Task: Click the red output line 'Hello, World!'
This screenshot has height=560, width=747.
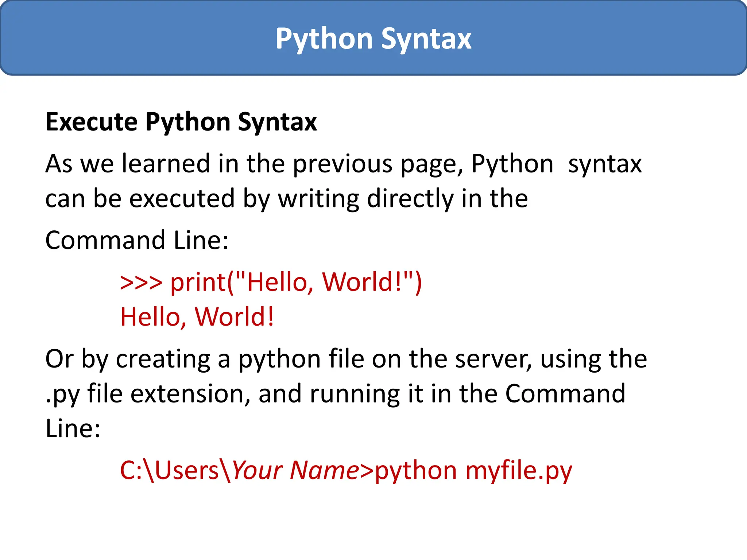Action: coord(197,317)
